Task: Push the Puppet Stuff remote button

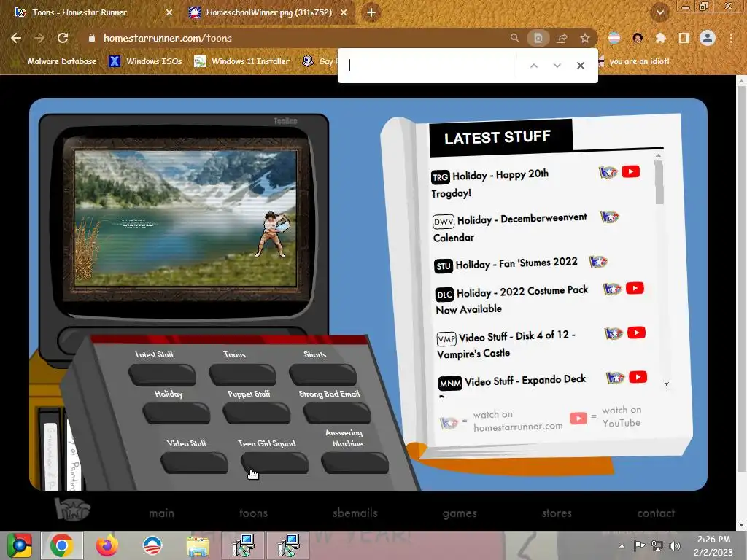Action: pos(256,413)
